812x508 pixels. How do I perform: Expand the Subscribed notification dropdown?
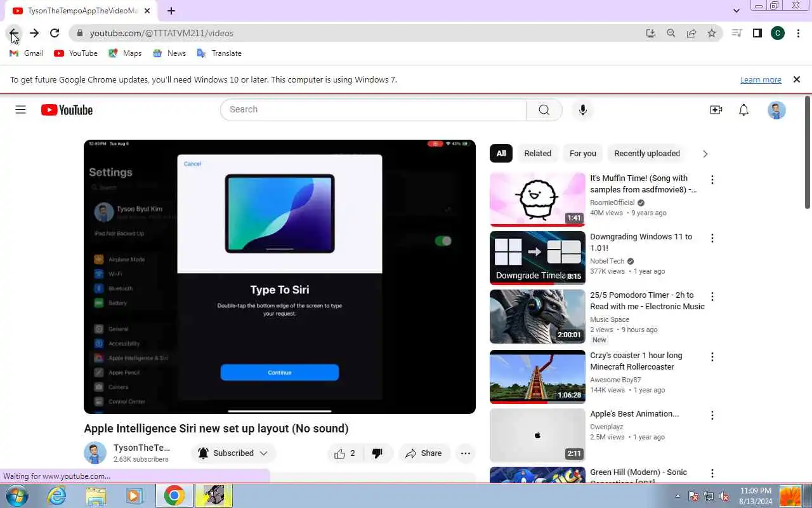click(263, 453)
